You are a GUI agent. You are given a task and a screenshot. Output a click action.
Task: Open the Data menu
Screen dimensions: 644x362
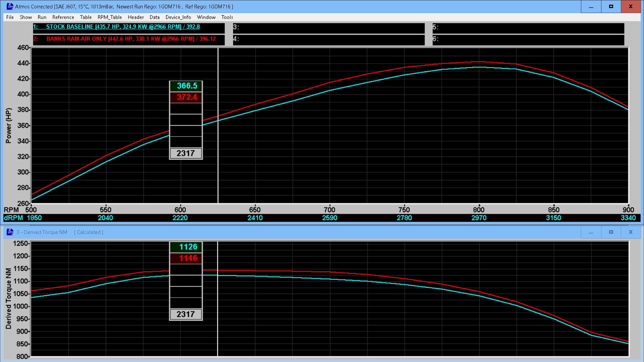click(x=154, y=17)
